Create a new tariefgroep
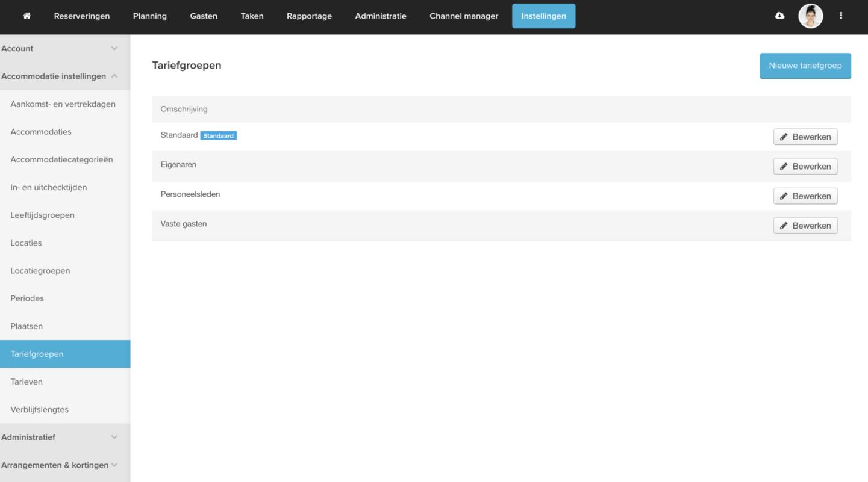Screen dimensions: 868x482 coord(805,66)
